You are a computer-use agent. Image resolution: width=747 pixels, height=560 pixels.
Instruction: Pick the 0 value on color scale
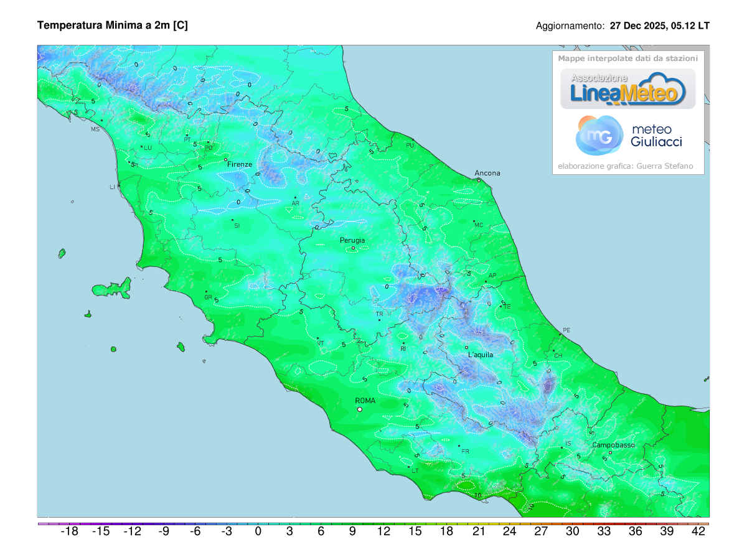pyautogui.click(x=258, y=531)
